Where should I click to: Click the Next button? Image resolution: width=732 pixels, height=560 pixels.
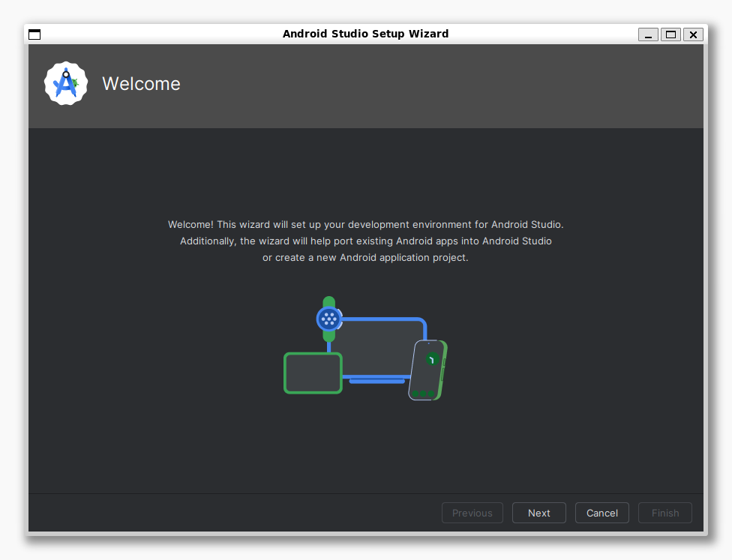coord(538,513)
